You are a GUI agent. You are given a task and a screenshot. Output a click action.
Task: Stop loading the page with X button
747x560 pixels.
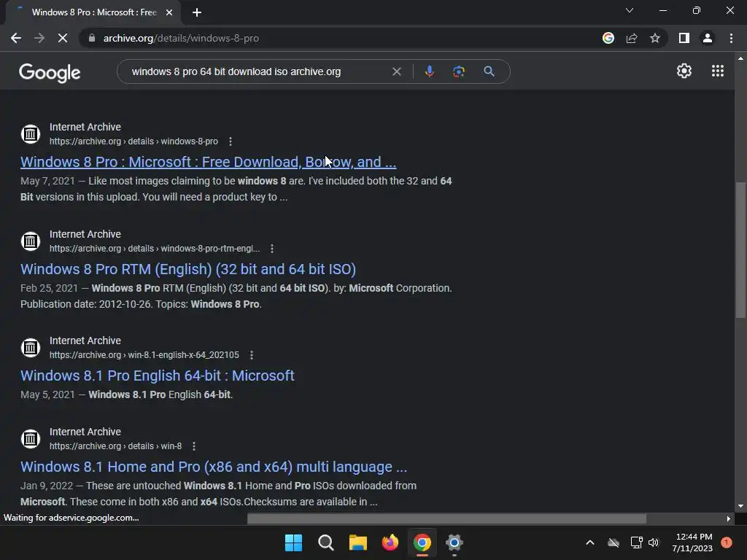click(63, 38)
